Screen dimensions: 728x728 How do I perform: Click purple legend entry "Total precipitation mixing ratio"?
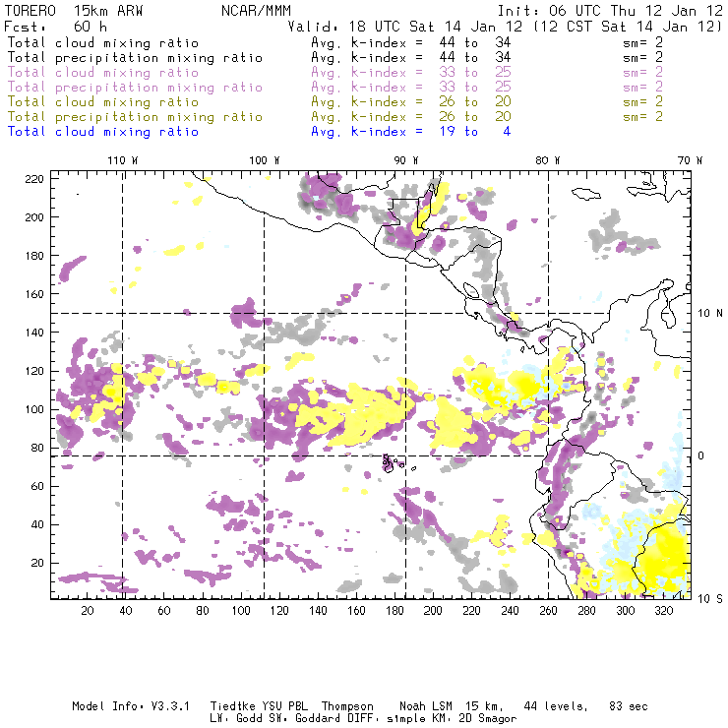135,88
